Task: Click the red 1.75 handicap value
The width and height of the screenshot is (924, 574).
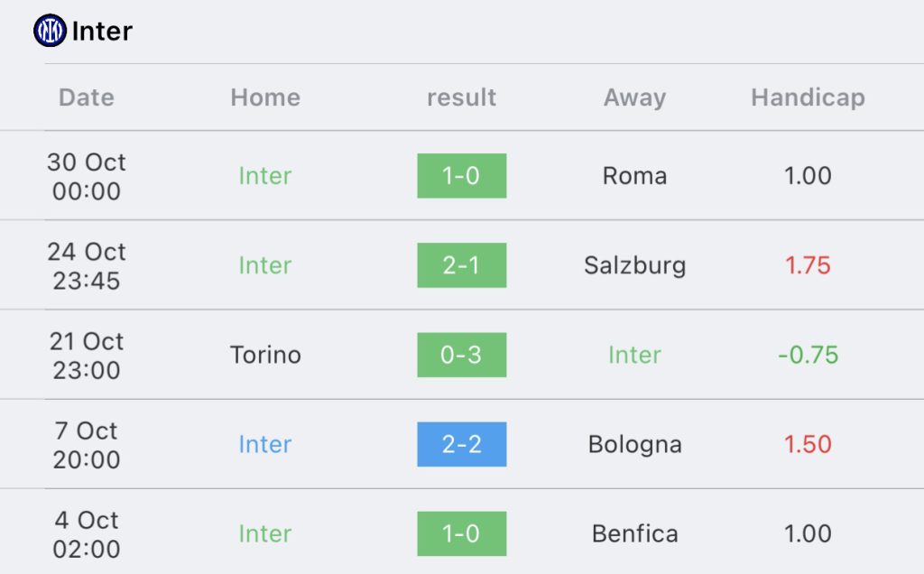Action: click(808, 265)
